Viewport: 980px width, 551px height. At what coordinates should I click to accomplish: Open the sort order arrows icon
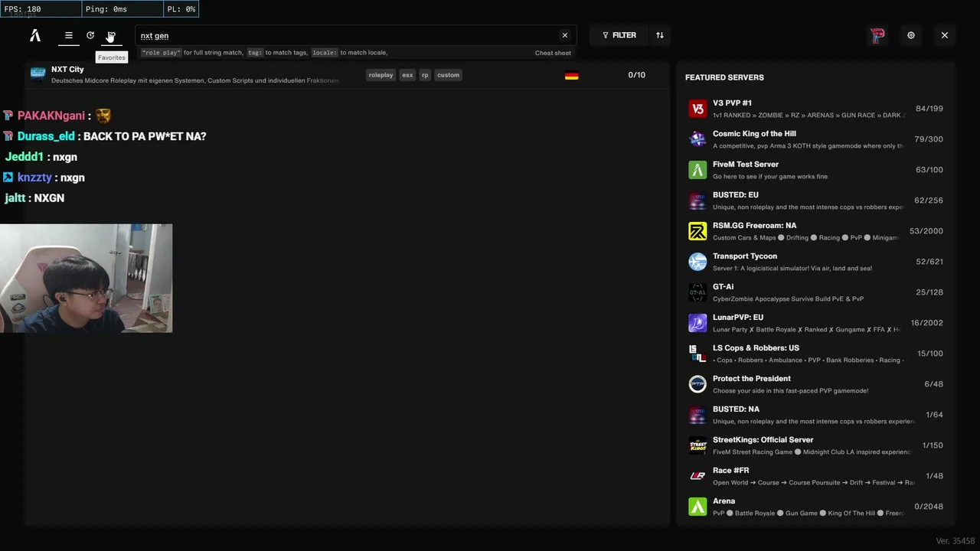660,35
